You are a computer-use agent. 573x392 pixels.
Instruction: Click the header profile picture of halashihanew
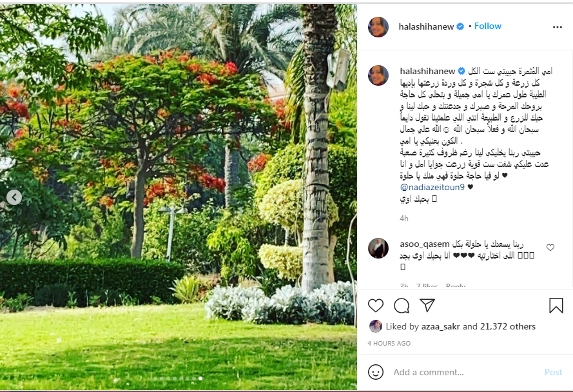tap(378, 26)
